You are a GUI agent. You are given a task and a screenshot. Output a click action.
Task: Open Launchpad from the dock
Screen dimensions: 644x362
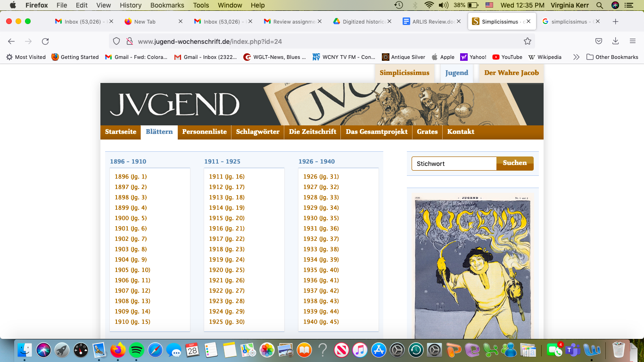62,350
